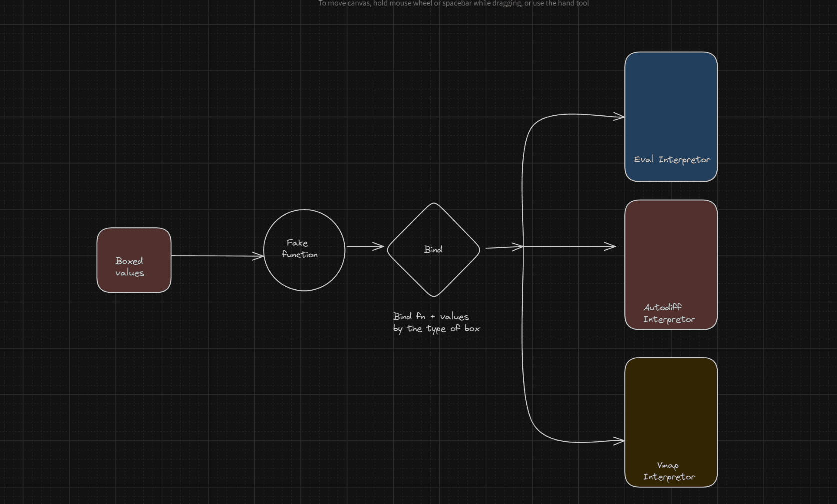Screen dimensions: 837x504
Task: Click the 'Fake function' text label
Action: point(299,249)
